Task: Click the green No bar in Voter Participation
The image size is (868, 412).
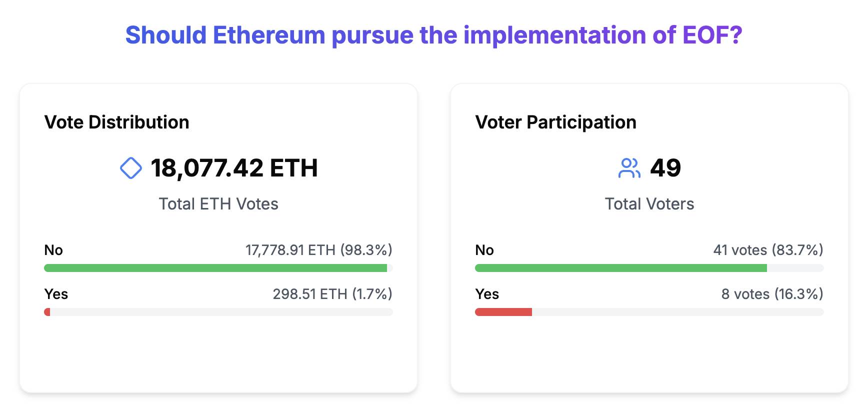Action: [x=620, y=268]
